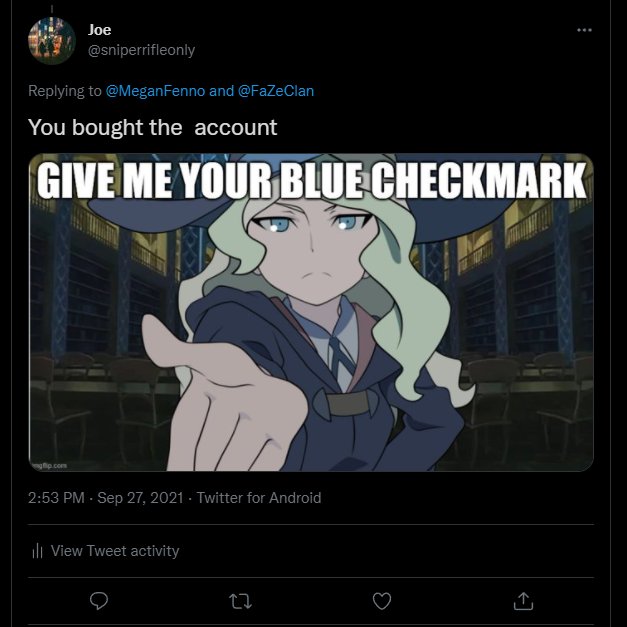The width and height of the screenshot is (627, 627).
Task: Open Joe's profile avatar picture
Action: [x=52, y=41]
